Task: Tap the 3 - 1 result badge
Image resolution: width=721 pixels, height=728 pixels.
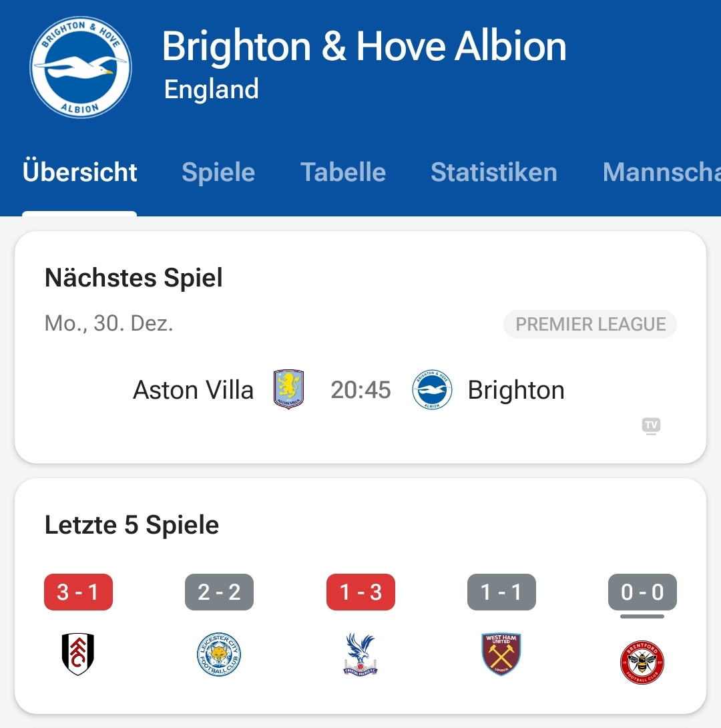Action: click(78, 592)
